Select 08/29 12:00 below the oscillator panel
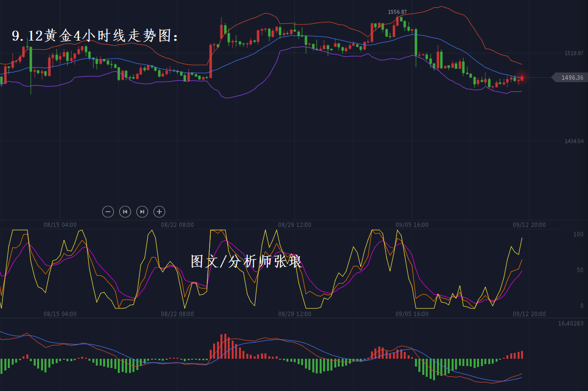 click(x=295, y=314)
